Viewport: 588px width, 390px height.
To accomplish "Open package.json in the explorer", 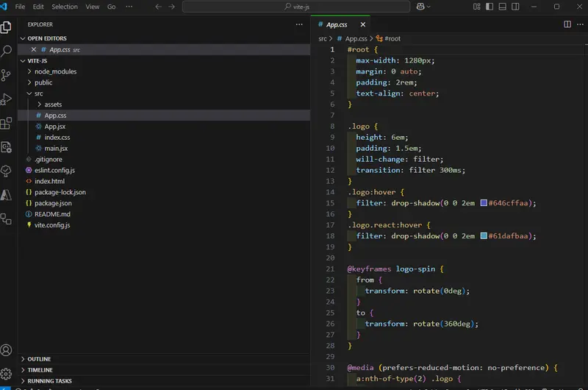I will coord(53,203).
